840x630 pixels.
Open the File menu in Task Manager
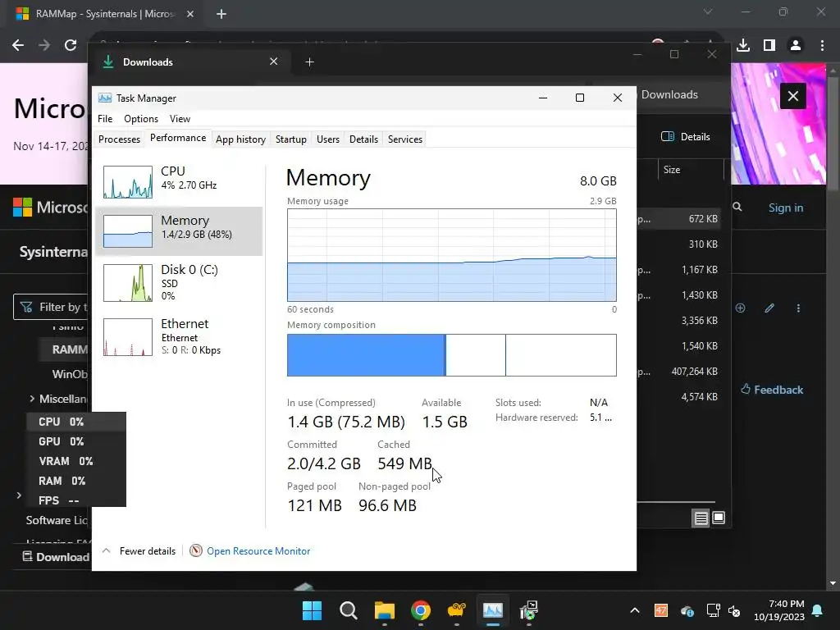(x=105, y=119)
